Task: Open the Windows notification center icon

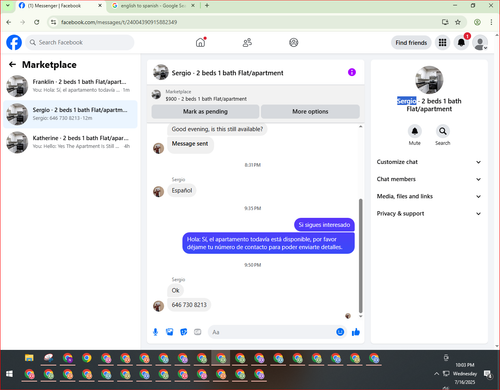Action: click(488, 374)
